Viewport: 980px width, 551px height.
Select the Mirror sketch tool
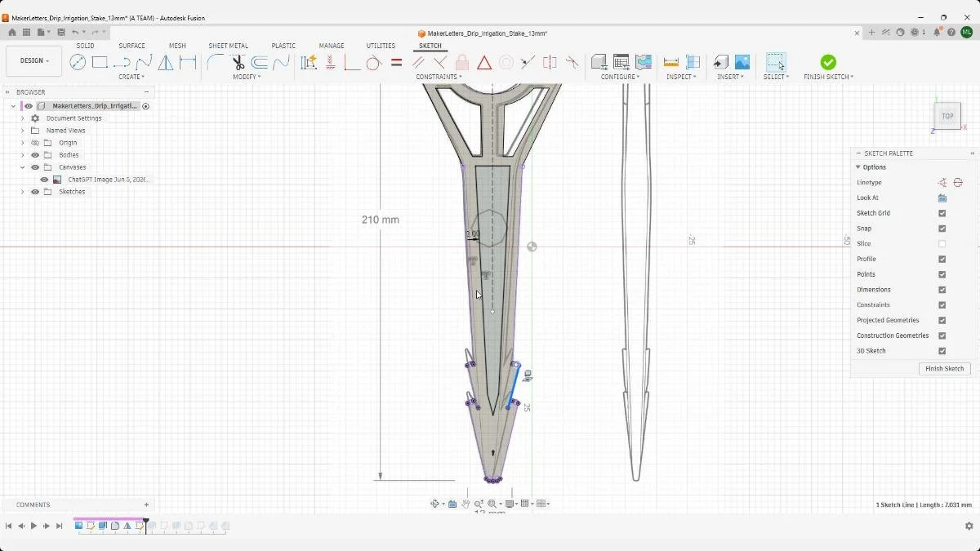pos(166,62)
